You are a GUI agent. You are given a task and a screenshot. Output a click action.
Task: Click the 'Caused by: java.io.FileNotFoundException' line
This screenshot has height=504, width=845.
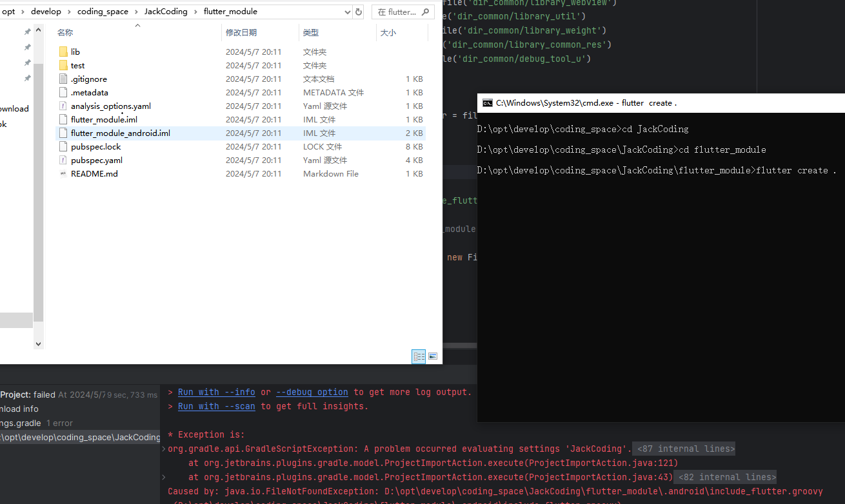point(495,491)
